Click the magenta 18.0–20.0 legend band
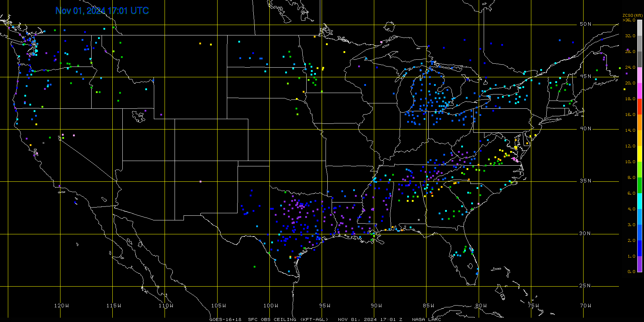 640,91
